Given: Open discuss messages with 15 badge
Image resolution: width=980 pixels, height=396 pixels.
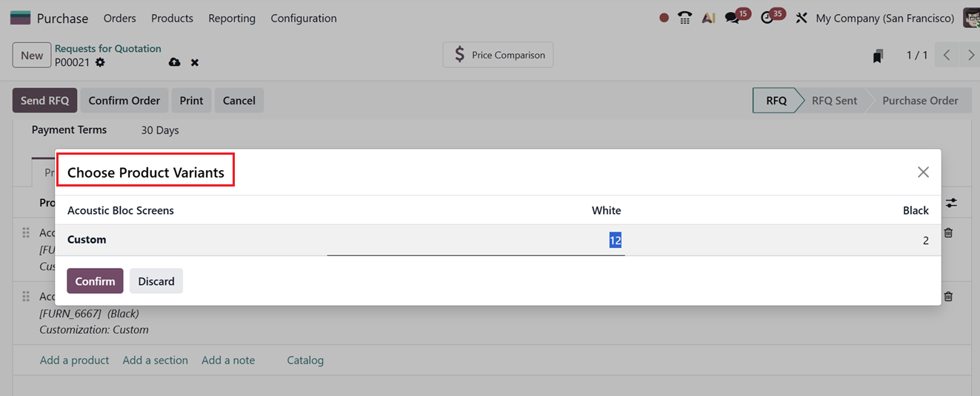Looking at the screenshot, I should point(733,18).
